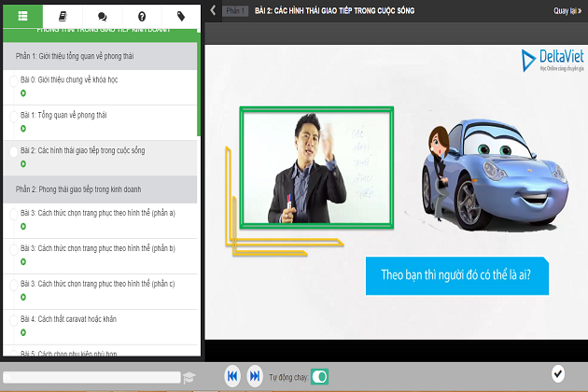The height and width of the screenshot is (392, 588).
Task: Click the Phần 1 label badge
Action: [235, 11]
